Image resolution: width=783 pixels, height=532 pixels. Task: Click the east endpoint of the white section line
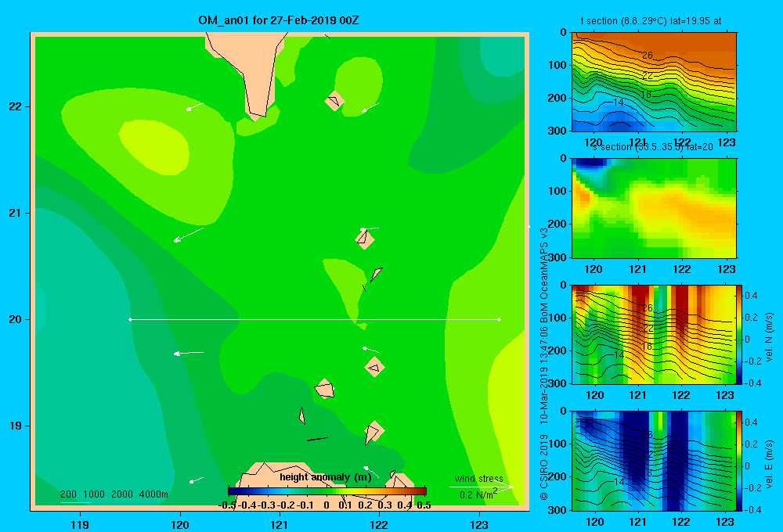(500, 319)
